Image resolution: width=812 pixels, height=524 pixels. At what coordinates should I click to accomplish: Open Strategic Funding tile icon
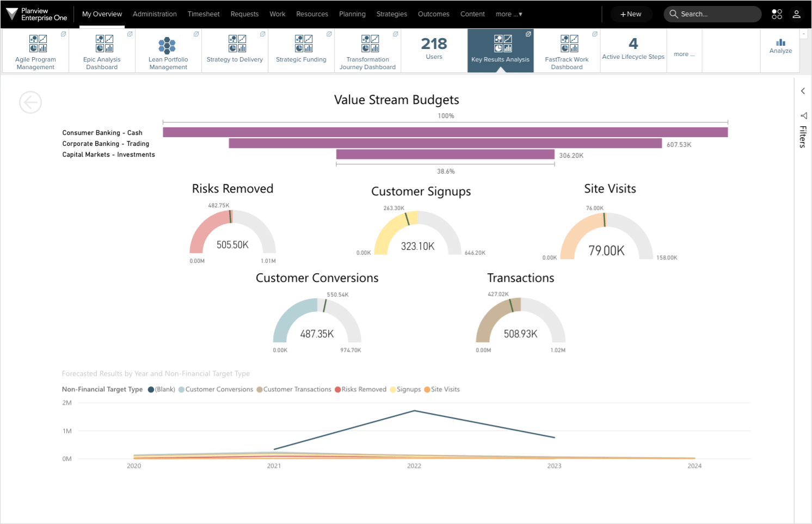(x=304, y=43)
